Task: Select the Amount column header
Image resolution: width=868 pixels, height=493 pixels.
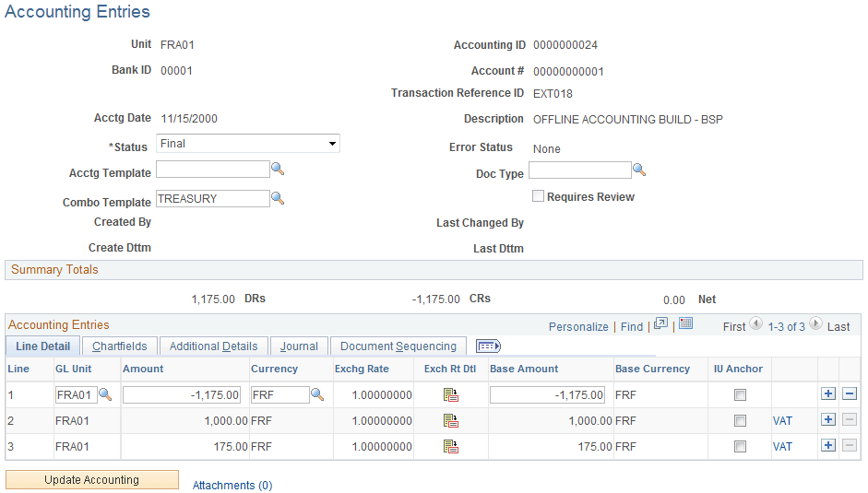Action: coord(143,369)
